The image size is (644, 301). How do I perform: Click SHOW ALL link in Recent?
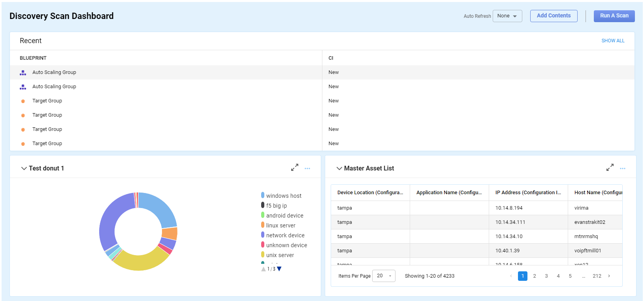[613, 41]
